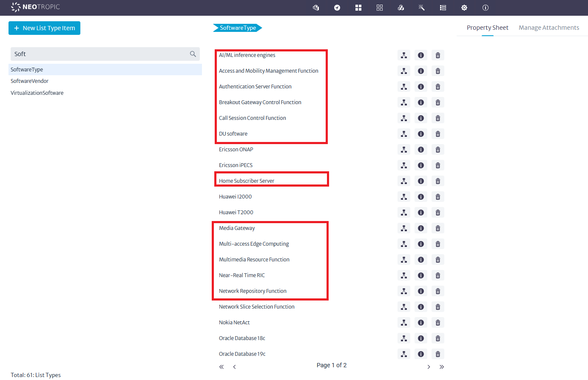
Task: Click the trash icon for Home Subscriber Server
Action: (437, 181)
